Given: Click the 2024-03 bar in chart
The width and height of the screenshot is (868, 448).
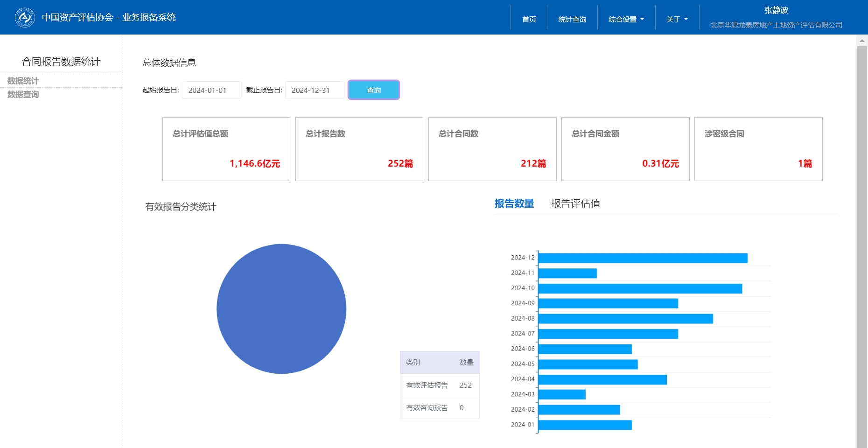Looking at the screenshot, I should pos(562,394).
